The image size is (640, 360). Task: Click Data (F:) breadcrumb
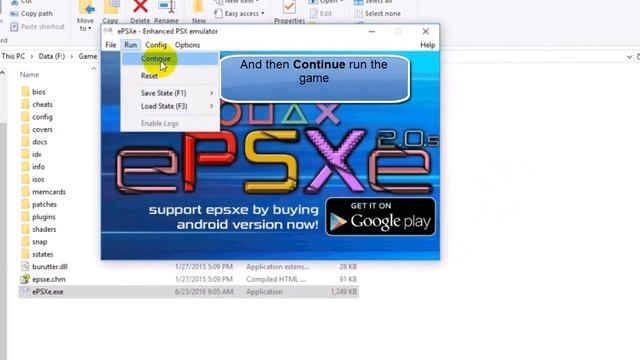pos(52,56)
